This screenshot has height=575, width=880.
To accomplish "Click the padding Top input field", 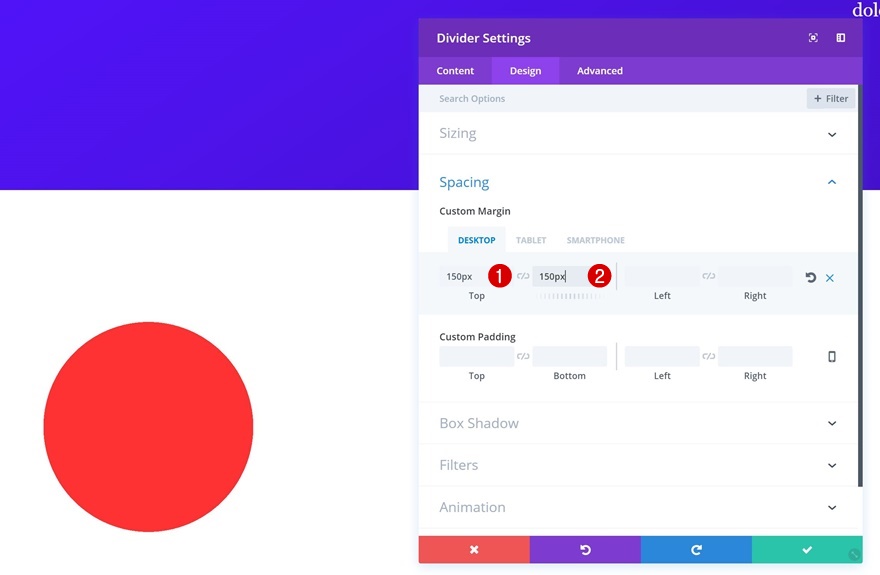I will click(x=476, y=356).
